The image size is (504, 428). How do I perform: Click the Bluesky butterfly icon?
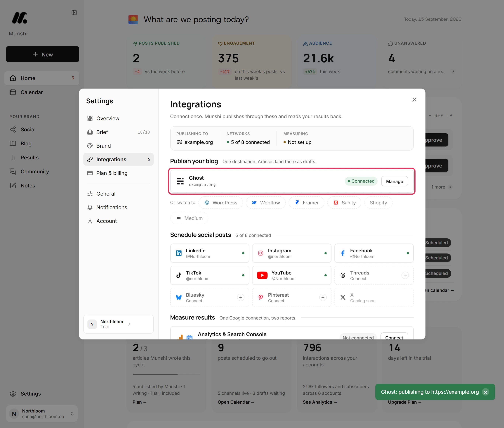pos(179,297)
